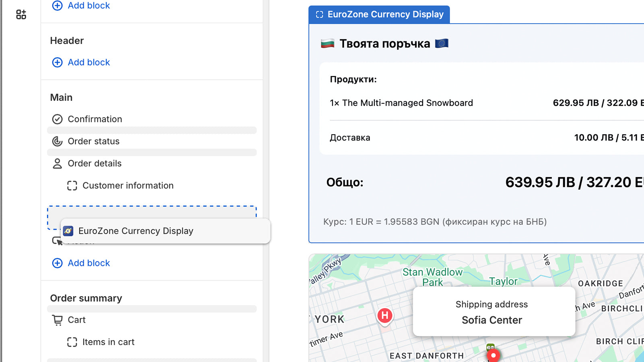The image size is (644, 362).
Task: Click the Order status icon
Action: (58, 141)
